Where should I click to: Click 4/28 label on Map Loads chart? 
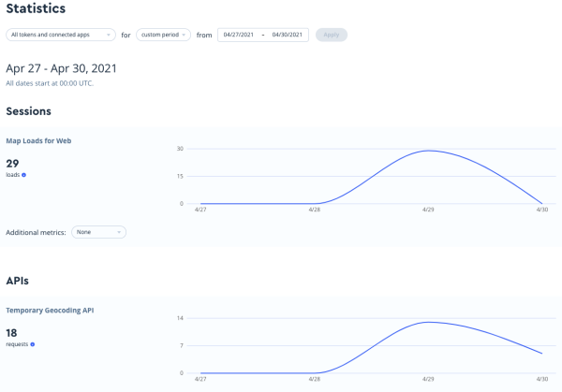[x=315, y=210]
